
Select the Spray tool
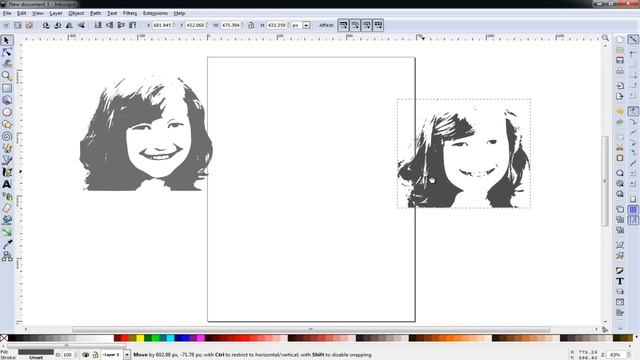7,196
